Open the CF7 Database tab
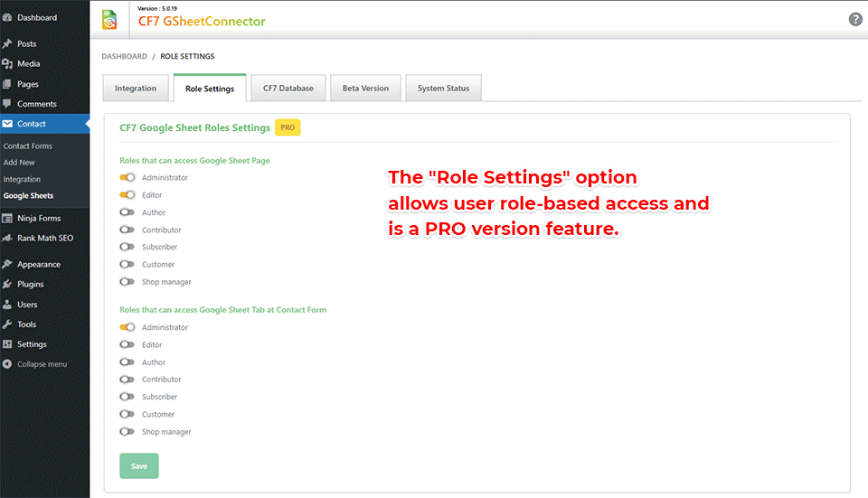868x498 pixels. click(x=288, y=88)
